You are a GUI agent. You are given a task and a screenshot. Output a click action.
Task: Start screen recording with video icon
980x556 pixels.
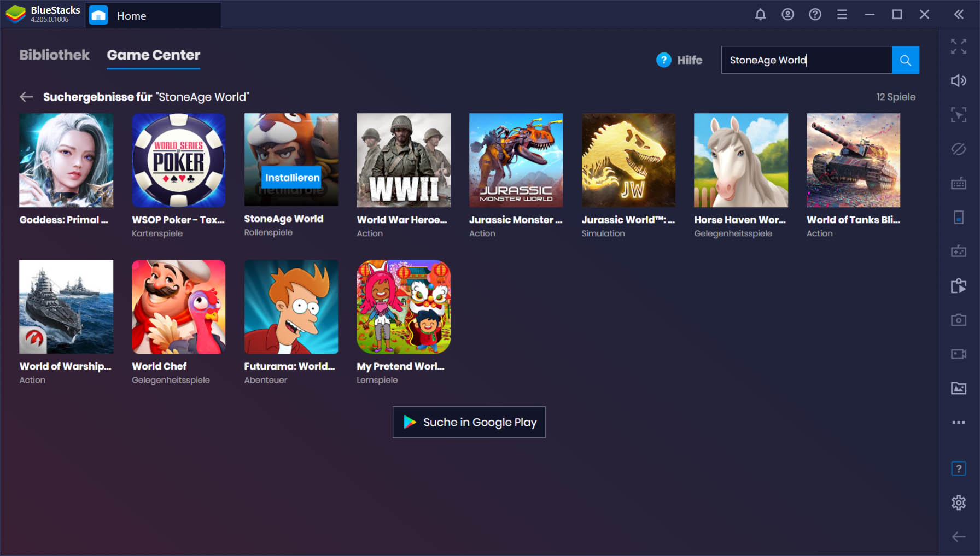959,354
